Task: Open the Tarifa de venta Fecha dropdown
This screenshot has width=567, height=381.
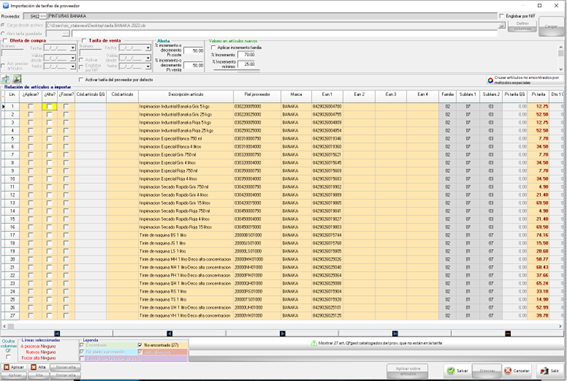Action: coord(148,48)
